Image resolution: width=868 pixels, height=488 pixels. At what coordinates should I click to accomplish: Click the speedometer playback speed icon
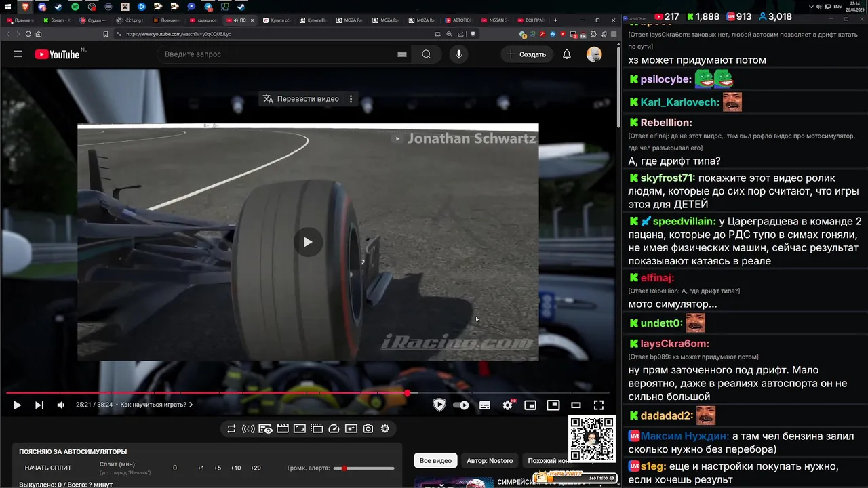(334, 429)
